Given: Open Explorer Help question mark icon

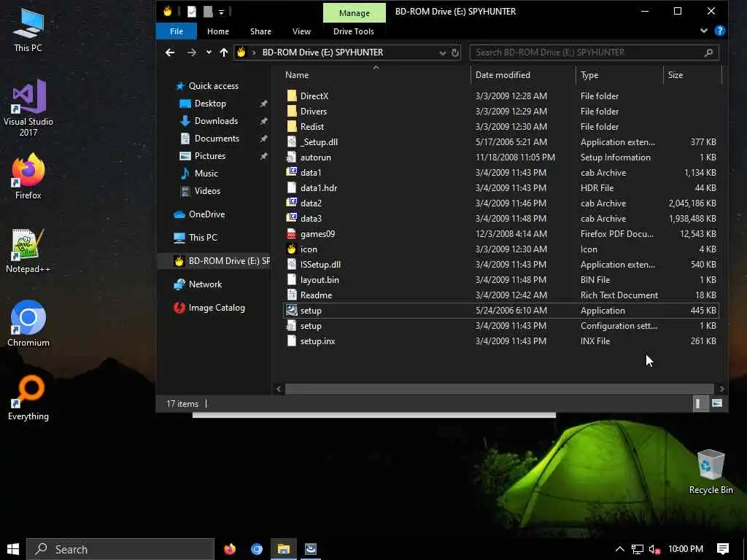Looking at the screenshot, I should (720, 31).
